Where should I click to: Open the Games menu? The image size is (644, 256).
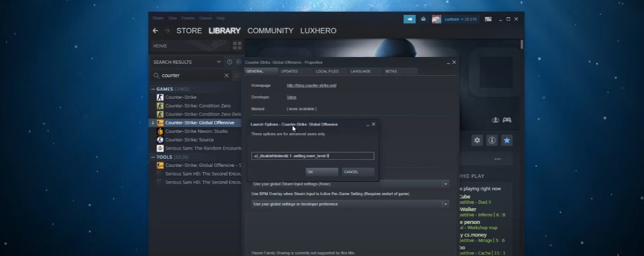tap(206, 18)
